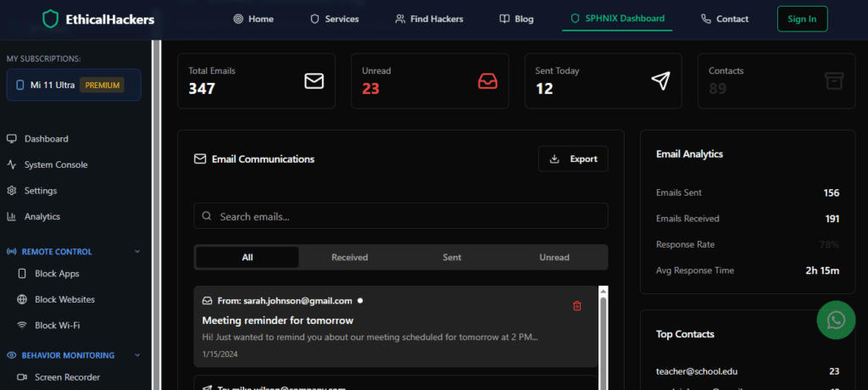This screenshot has height=390, width=868.
Task: Open the SPHNIX Dashboard nav item
Action: coord(617,19)
